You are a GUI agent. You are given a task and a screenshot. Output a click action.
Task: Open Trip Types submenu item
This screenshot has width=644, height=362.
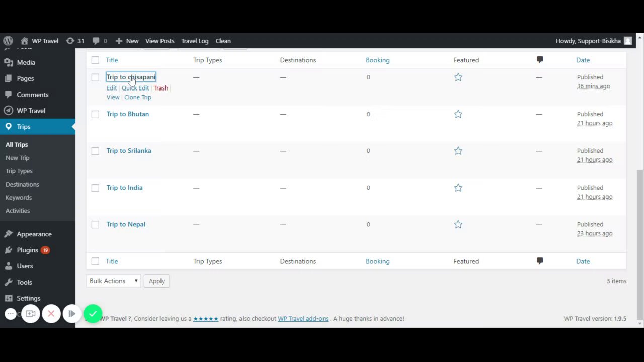click(19, 171)
